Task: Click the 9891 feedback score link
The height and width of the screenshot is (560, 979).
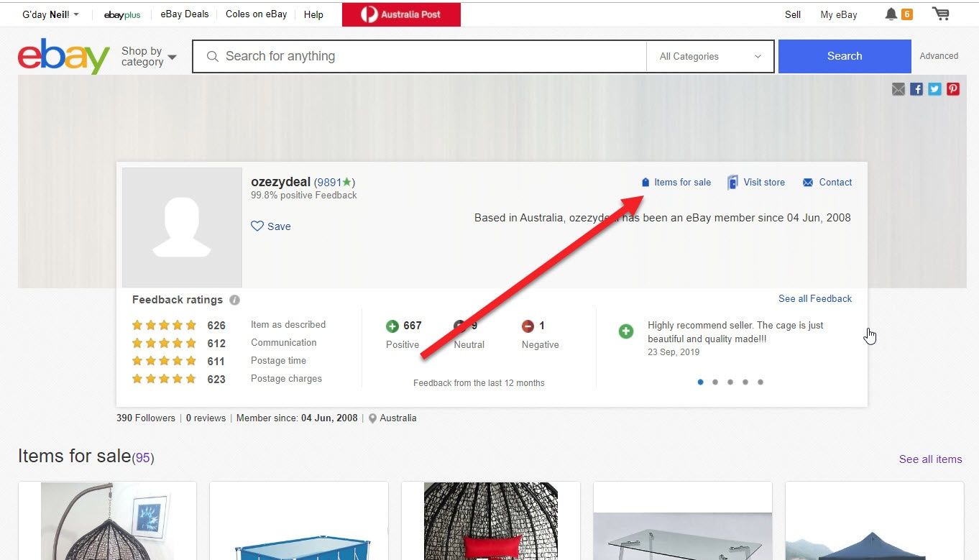Action: pyautogui.click(x=329, y=183)
